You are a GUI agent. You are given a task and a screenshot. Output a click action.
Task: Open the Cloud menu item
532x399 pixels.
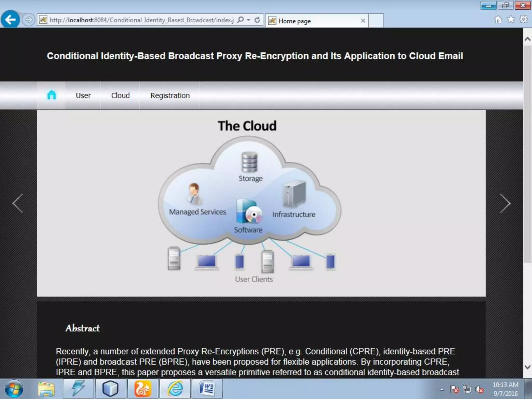point(120,96)
